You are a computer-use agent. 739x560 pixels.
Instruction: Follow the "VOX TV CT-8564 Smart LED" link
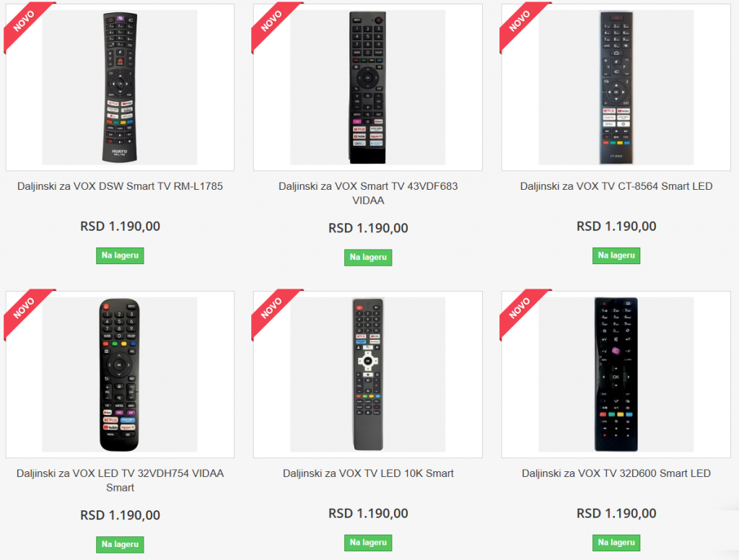tap(616, 186)
